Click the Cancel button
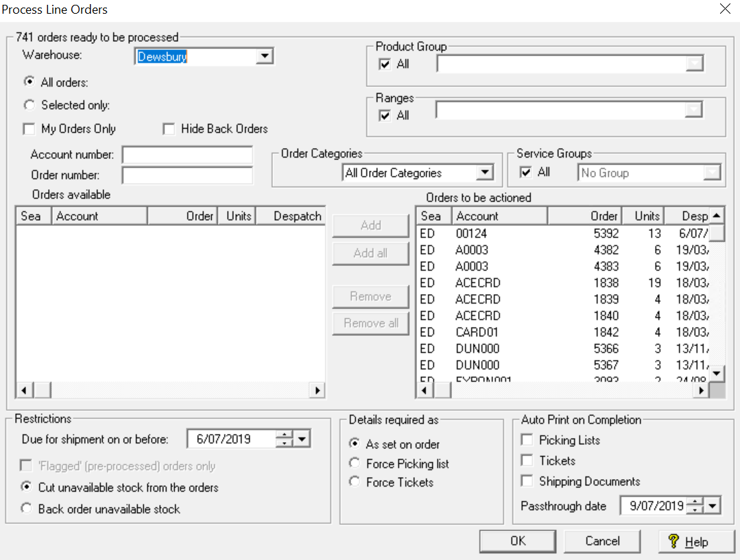This screenshot has width=740, height=560. pyautogui.click(x=602, y=541)
